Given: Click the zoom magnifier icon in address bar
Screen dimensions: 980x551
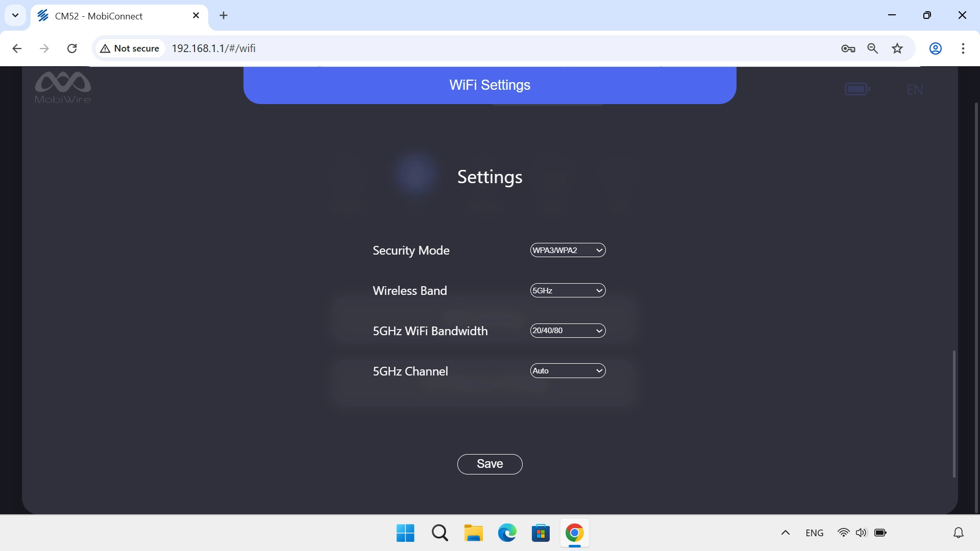Looking at the screenshot, I should click(x=873, y=48).
